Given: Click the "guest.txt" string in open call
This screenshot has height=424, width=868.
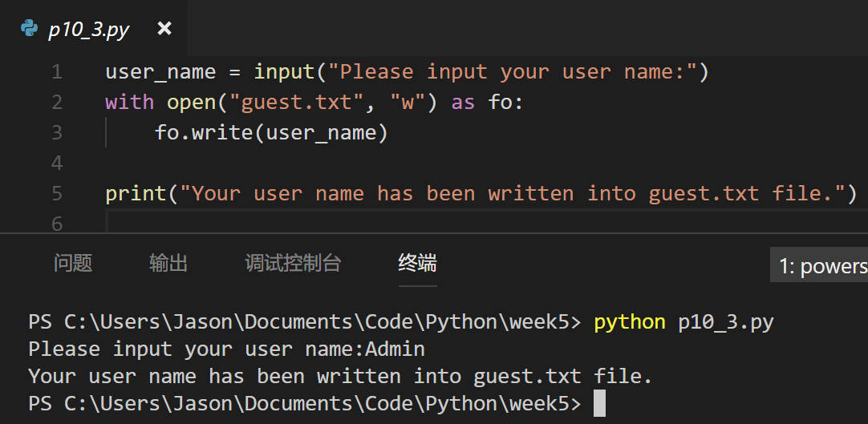Looking at the screenshot, I should [298, 103].
